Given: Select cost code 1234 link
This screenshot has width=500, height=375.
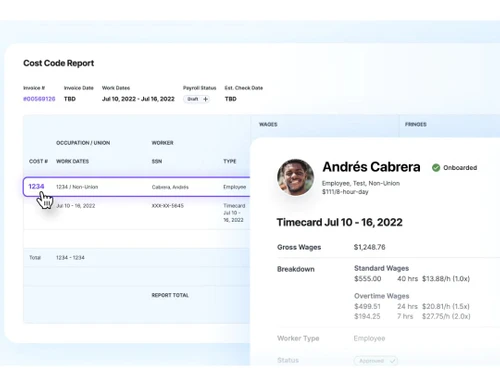Looking at the screenshot, I should tap(36, 186).
